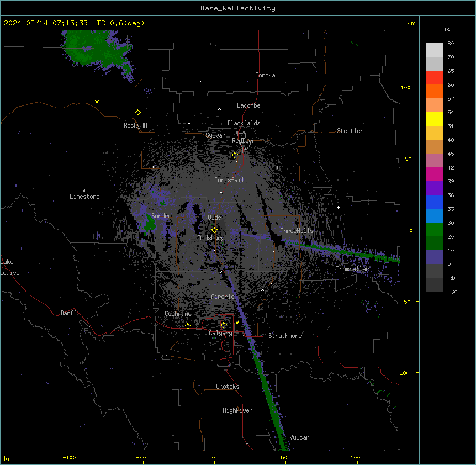476x465 pixels.
Task: Click the Olds town label
Action: click(214, 218)
